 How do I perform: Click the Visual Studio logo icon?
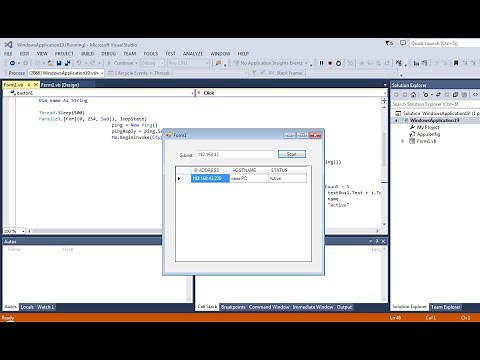[x=8, y=44]
